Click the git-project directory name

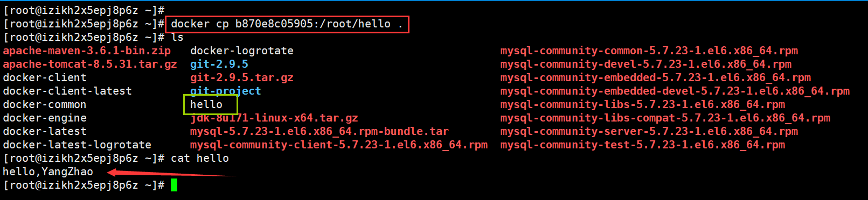226,91
